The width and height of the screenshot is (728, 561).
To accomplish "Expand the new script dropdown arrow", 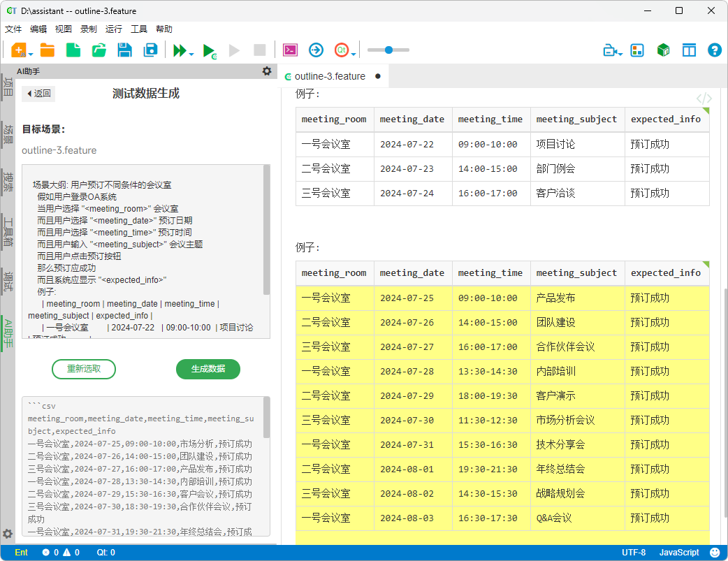I will (31, 54).
